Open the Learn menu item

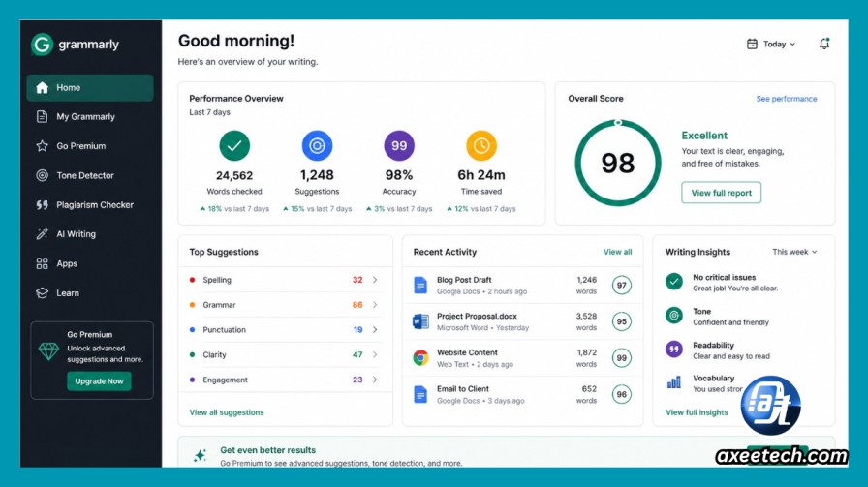pyautogui.click(x=90, y=292)
